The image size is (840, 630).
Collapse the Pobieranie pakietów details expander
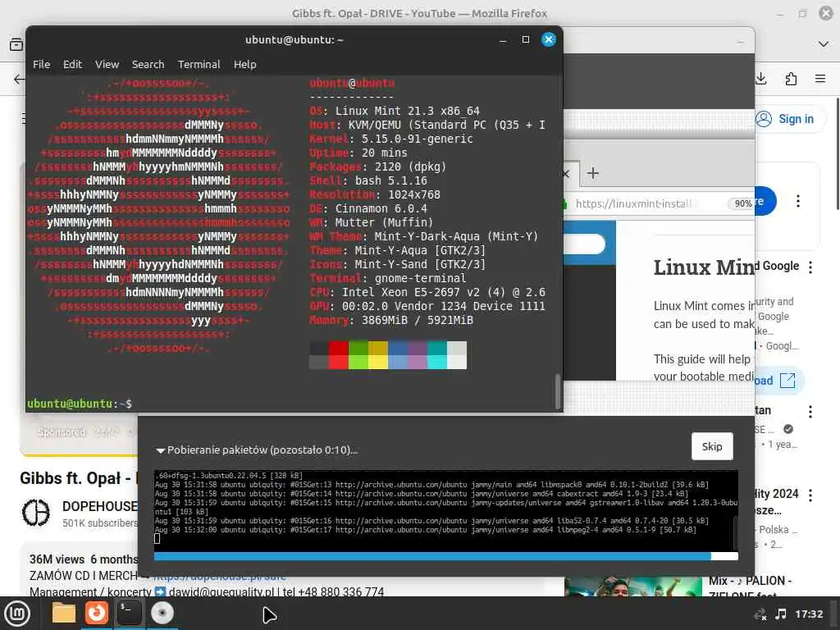click(160, 450)
